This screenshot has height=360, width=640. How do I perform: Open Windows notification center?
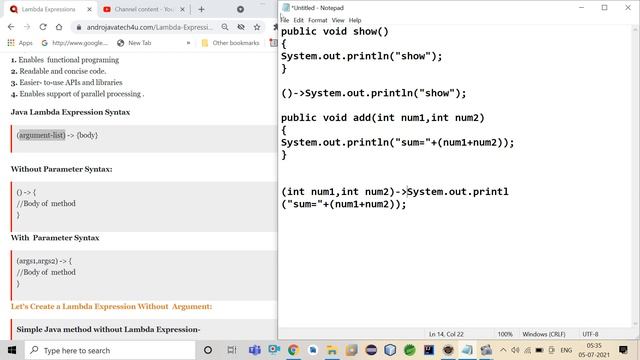623,350
